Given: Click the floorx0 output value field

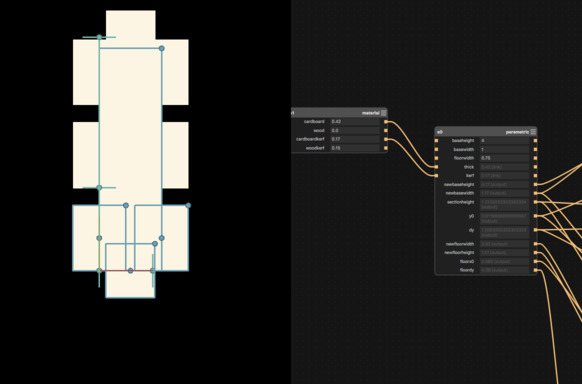Looking at the screenshot, I should (504, 261).
